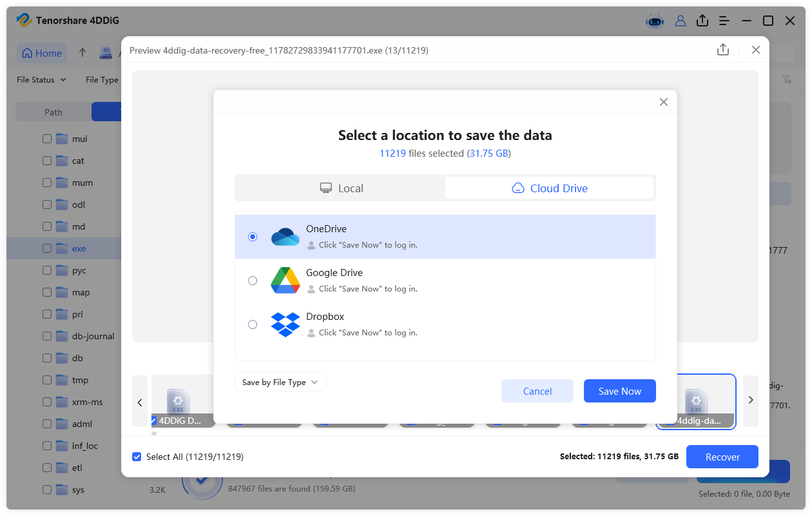Open the hamburger menu icon
Image resolution: width=812 pixels, height=516 pixels.
click(724, 21)
